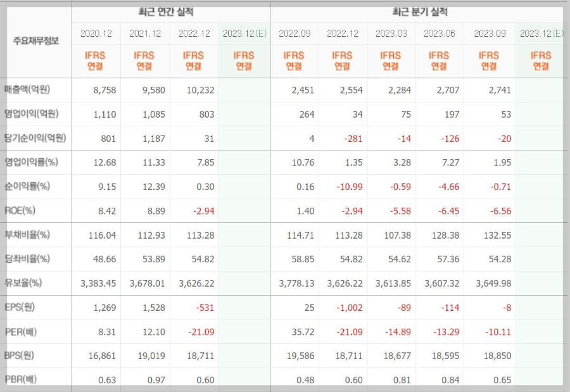Click the 영업이익(억원) row label
The image size is (570, 392).
[31, 114]
